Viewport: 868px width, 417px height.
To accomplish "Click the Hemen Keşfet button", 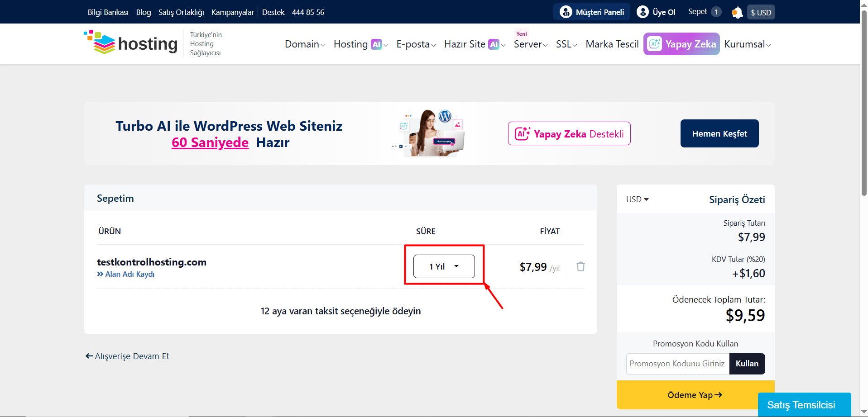I will click(x=719, y=133).
